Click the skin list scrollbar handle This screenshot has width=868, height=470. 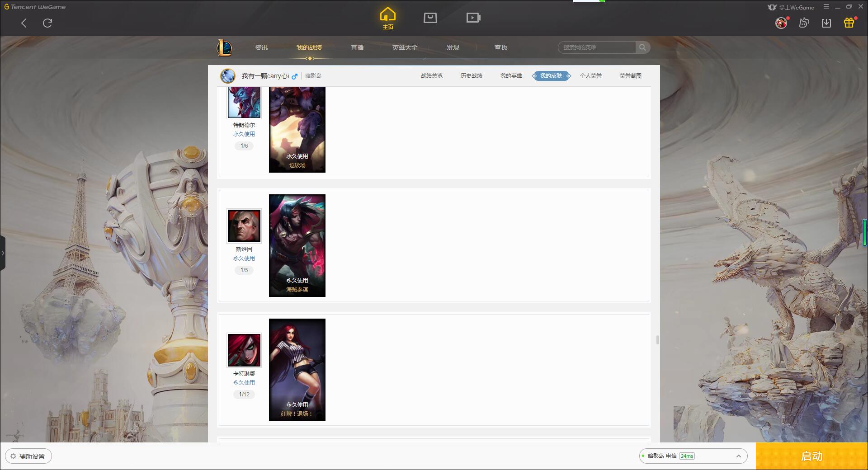657,340
